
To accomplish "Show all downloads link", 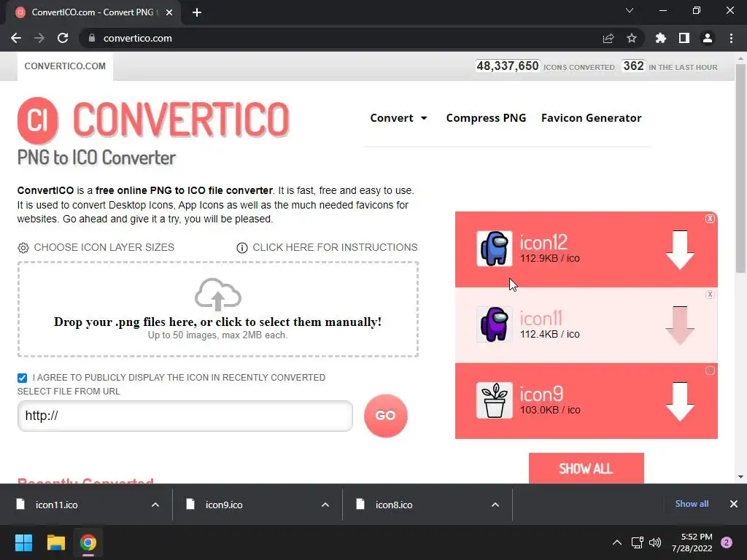I will (692, 504).
